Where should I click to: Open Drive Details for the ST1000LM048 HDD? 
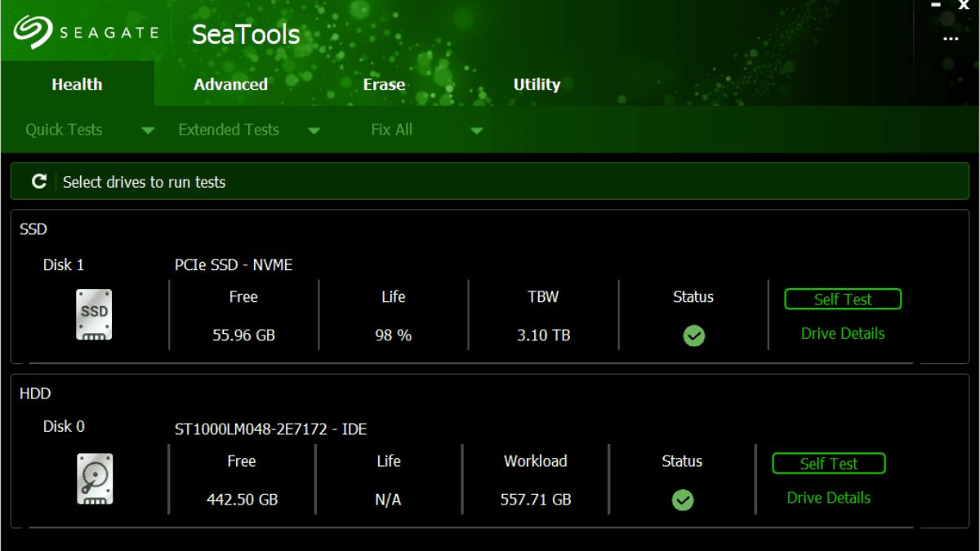[x=829, y=498]
